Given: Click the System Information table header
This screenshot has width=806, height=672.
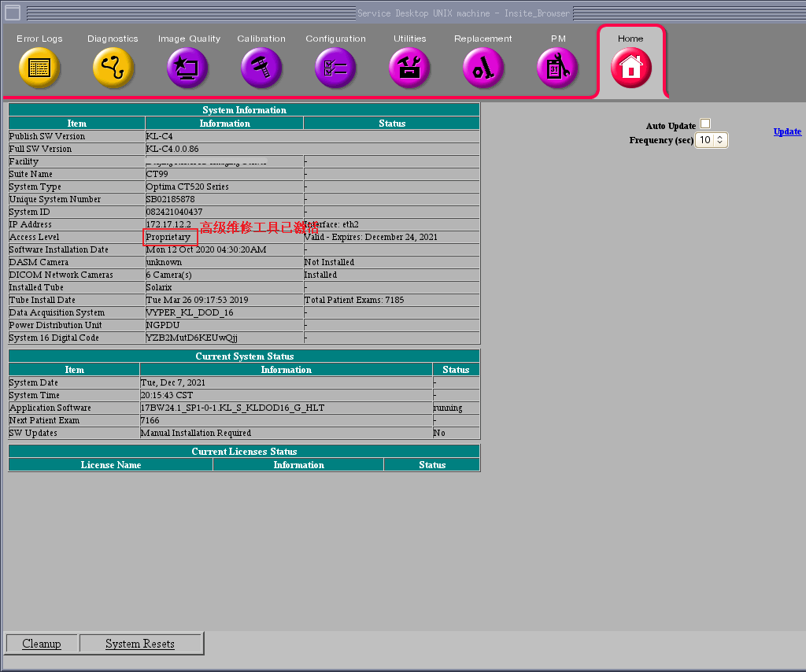Looking at the screenshot, I should click(x=244, y=110).
